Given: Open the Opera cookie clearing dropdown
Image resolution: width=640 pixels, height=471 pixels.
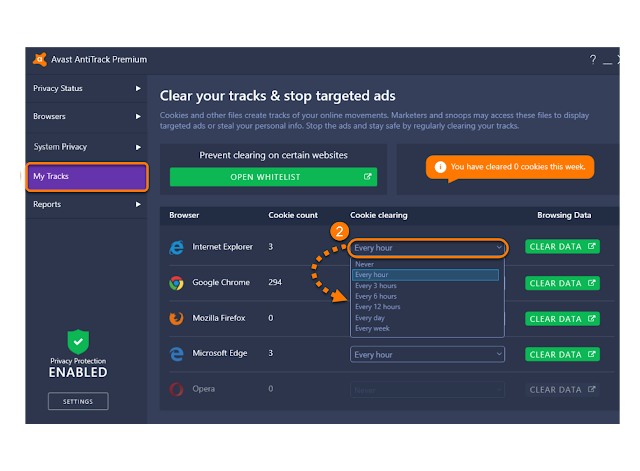Looking at the screenshot, I should tap(427, 390).
